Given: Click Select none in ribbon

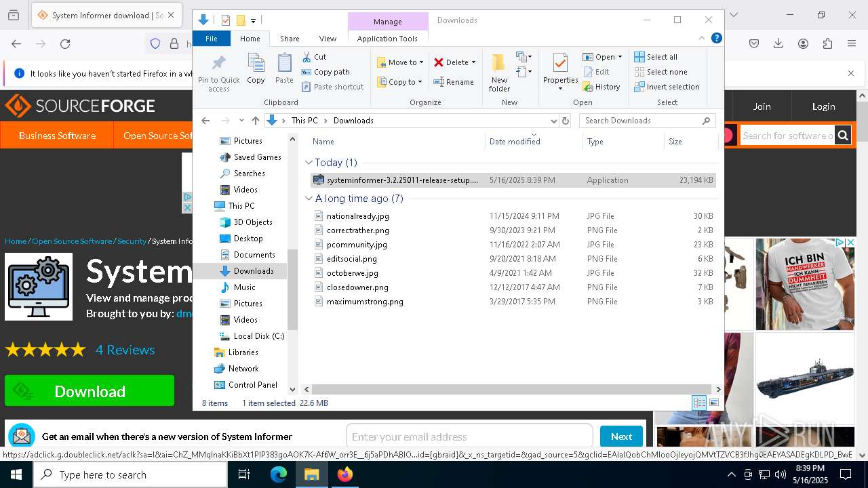Looking at the screenshot, I should pos(660,72).
